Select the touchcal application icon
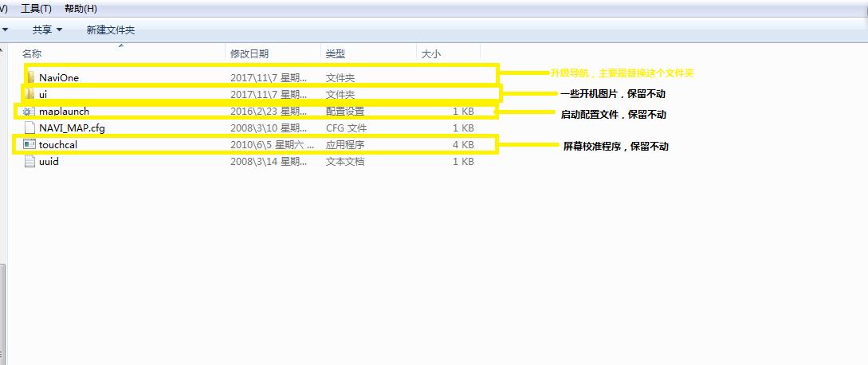The height and width of the screenshot is (365, 868). pyautogui.click(x=29, y=144)
